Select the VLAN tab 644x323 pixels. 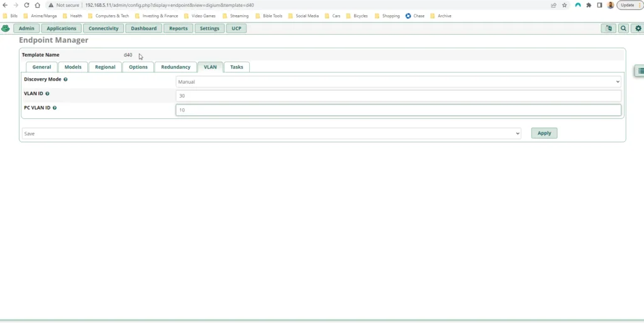click(210, 67)
